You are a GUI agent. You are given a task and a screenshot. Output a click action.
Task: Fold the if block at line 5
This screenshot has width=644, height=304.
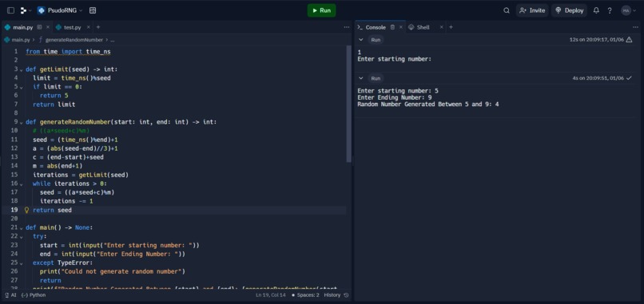22,87
